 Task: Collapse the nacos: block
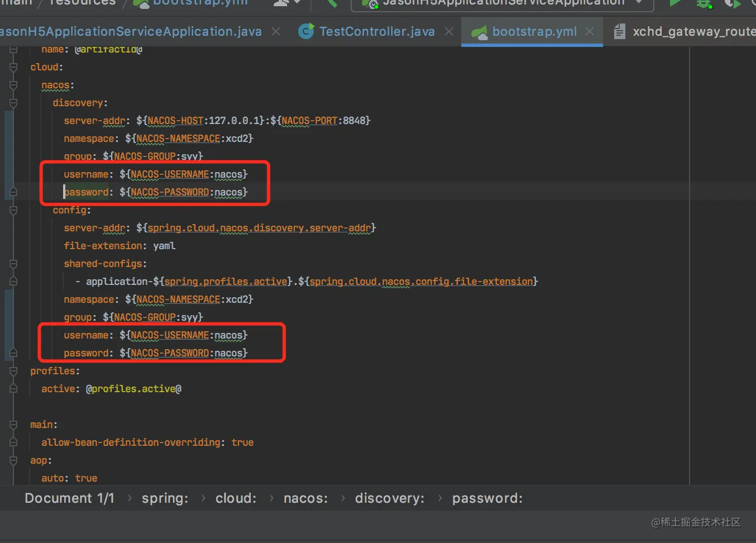tap(13, 85)
